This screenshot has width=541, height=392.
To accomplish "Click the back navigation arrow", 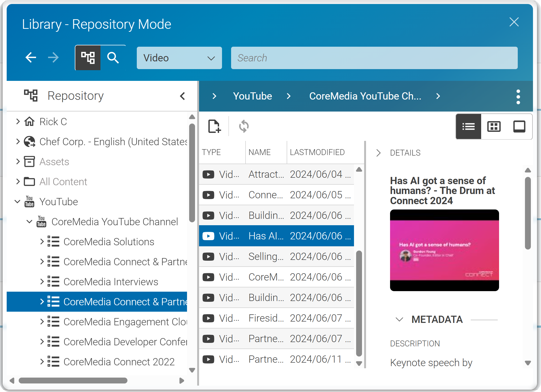I will [x=31, y=58].
